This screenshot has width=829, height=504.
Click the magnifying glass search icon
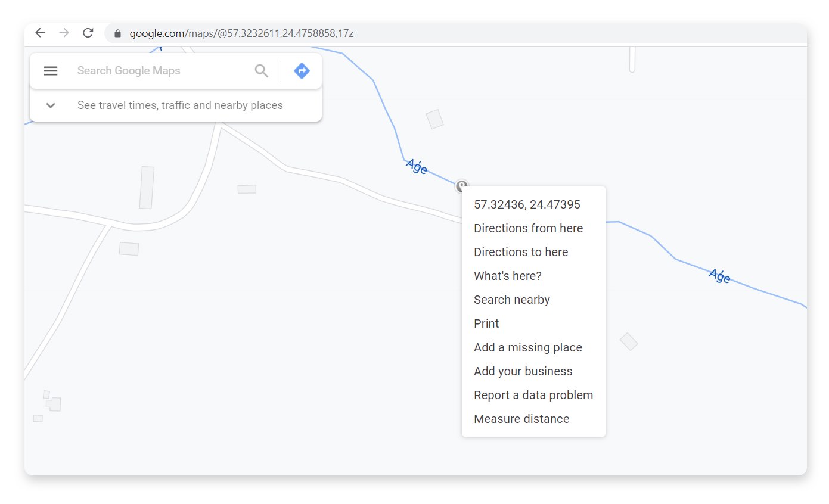point(261,71)
